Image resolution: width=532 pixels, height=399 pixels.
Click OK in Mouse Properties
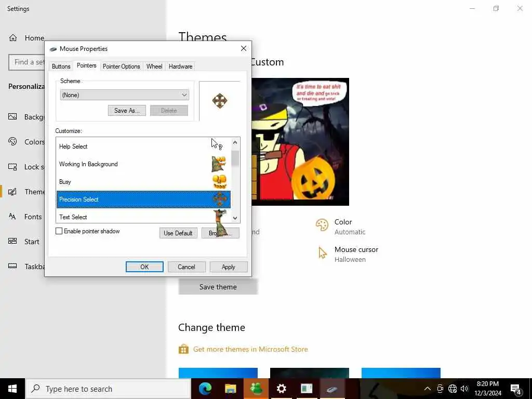[x=144, y=267]
